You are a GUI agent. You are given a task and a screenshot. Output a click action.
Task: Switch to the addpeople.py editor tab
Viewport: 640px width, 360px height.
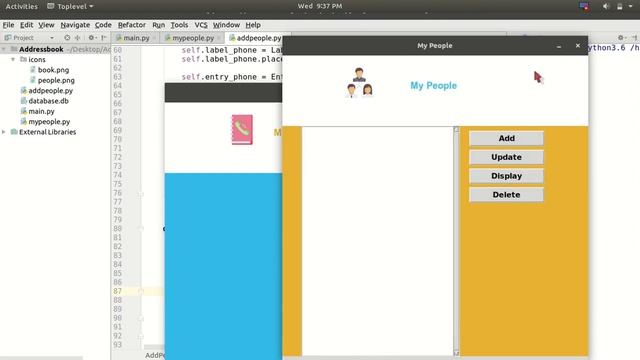256,38
